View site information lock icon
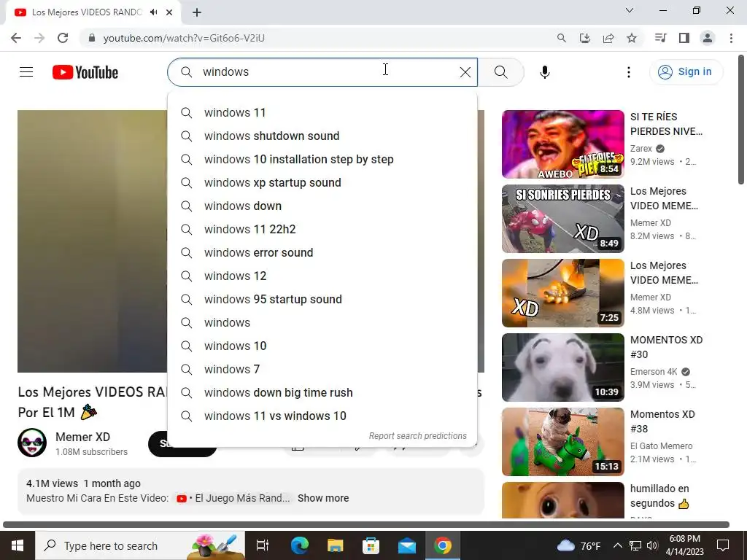The width and height of the screenshot is (747, 560). [92, 38]
